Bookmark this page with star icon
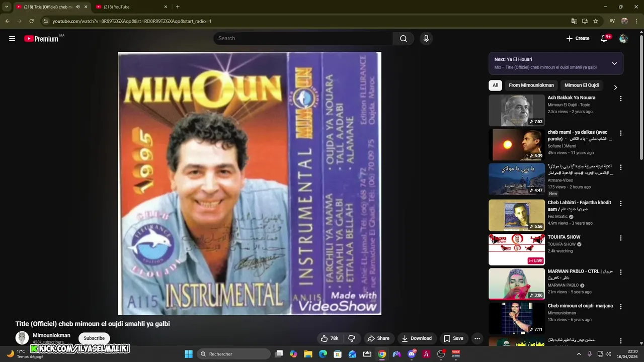Viewport: 644px width, 362px height. (596, 21)
